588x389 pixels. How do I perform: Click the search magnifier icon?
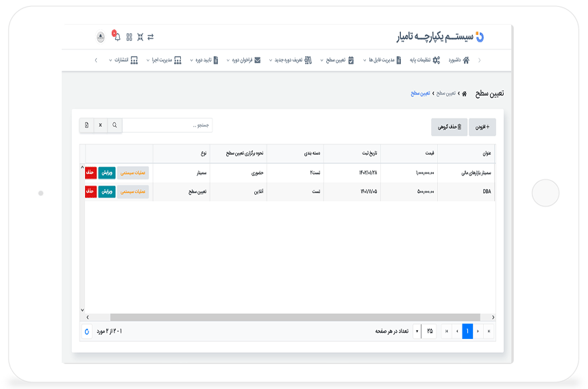[114, 125]
